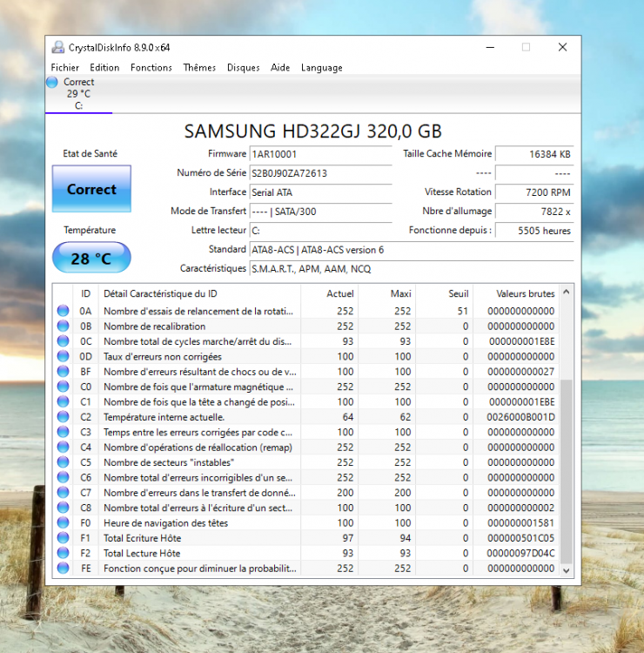Select the C: disk status tab

click(78, 94)
